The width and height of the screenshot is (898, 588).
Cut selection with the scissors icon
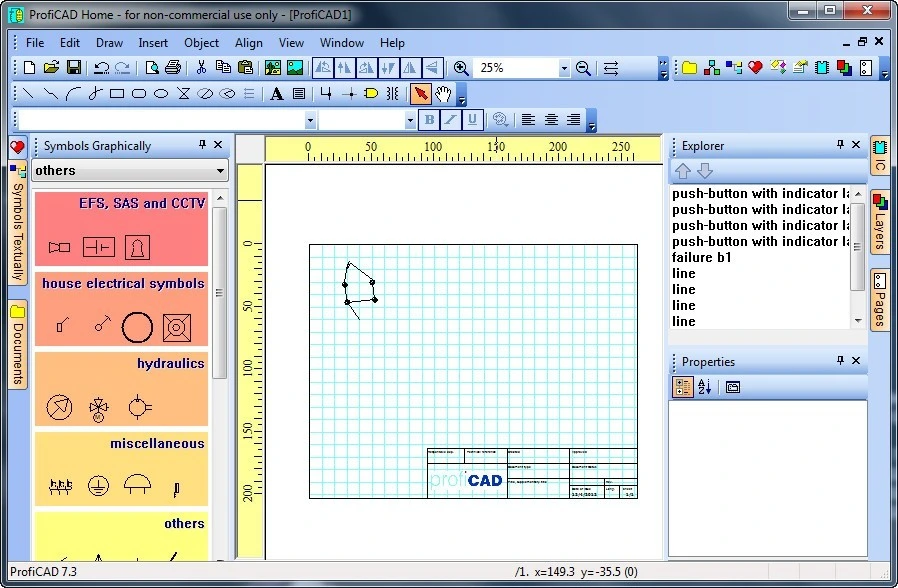(201, 68)
